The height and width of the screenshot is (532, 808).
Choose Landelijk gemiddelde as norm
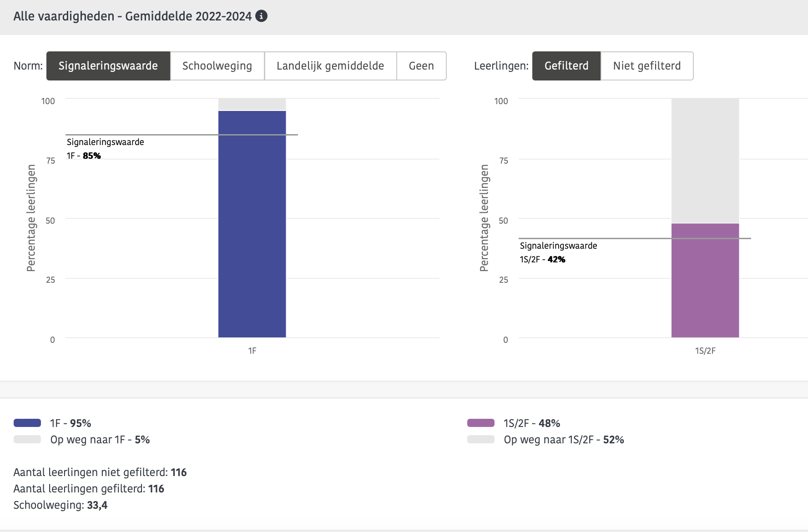coord(330,66)
